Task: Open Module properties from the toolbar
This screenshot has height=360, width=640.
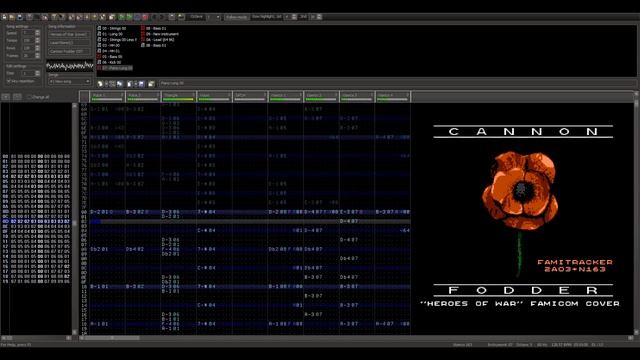Action: [x=112, y=17]
